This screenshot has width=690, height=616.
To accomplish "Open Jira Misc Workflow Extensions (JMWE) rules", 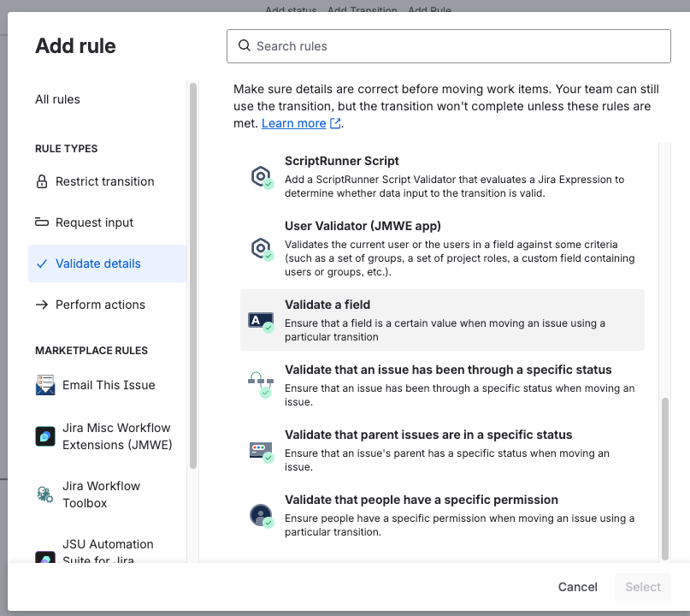I will coord(108,436).
